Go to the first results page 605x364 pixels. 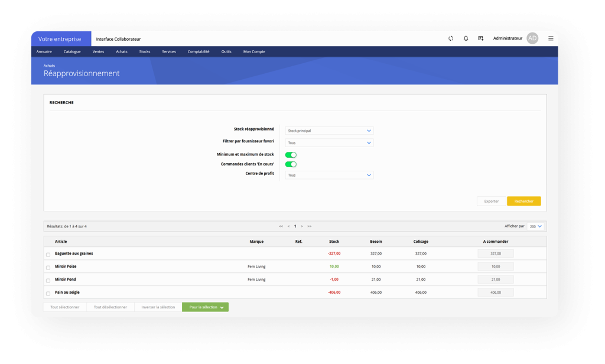pos(281,226)
